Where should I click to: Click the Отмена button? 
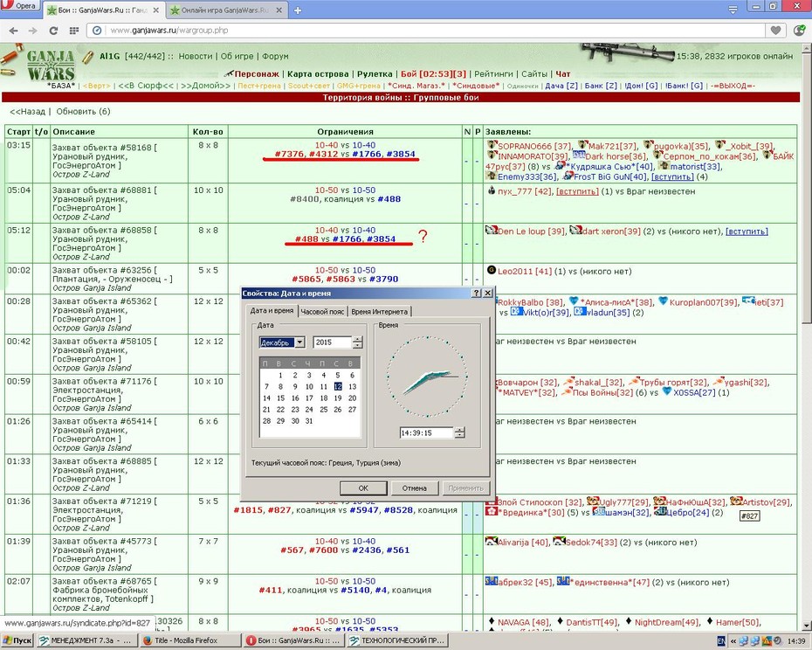[414, 488]
